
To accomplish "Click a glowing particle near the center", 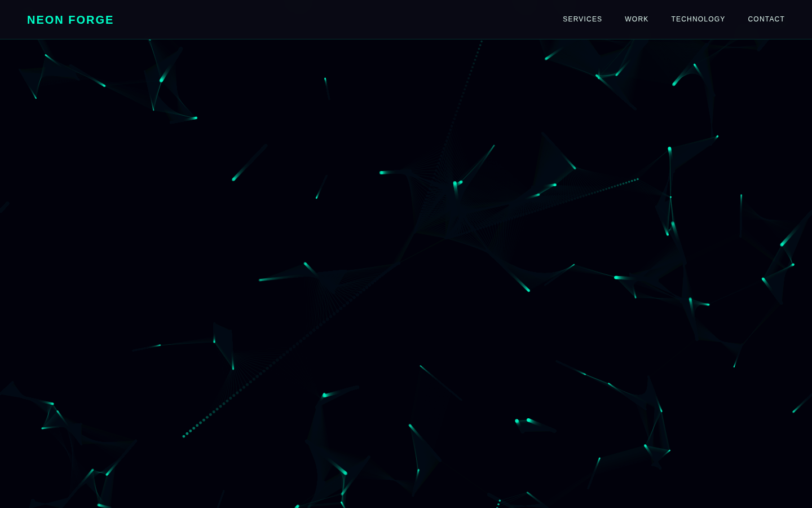I will point(454,183).
